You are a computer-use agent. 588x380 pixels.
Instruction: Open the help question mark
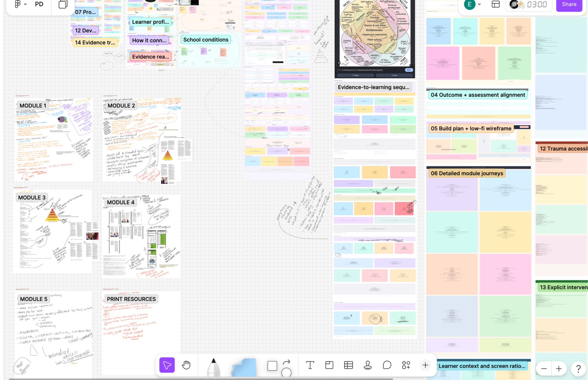[x=578, y=368]
